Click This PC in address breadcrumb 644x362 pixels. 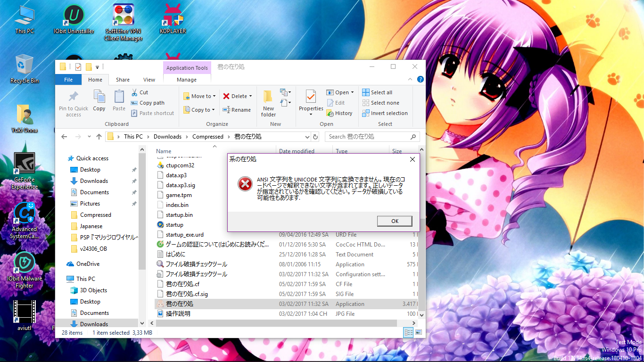(133, 137)
